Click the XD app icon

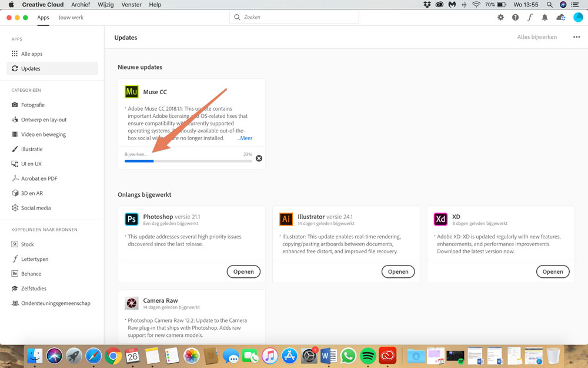tap(440, 219)
